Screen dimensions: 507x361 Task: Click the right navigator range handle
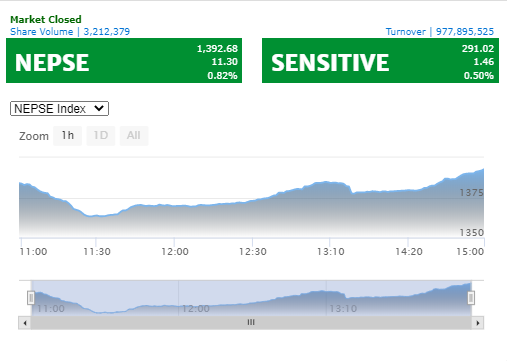(x=471, y=298)
